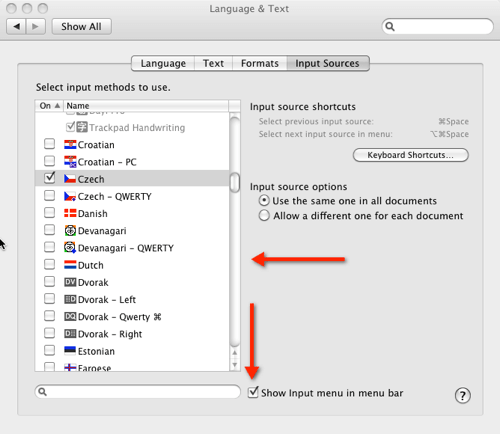Uncheck the Czech input source
This screenshot has height=434, width=500.
(x=50, y=178)
